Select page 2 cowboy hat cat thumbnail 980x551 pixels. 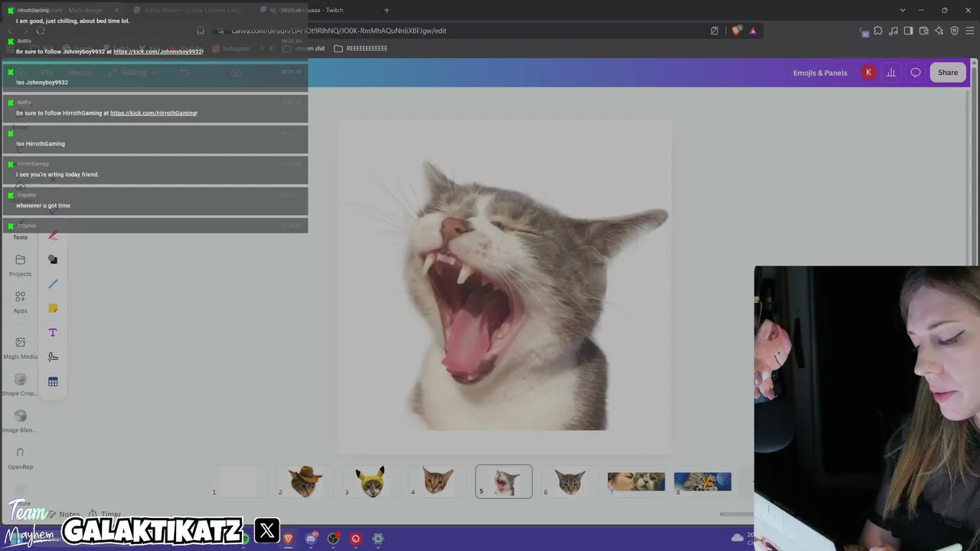click(305, 481)
